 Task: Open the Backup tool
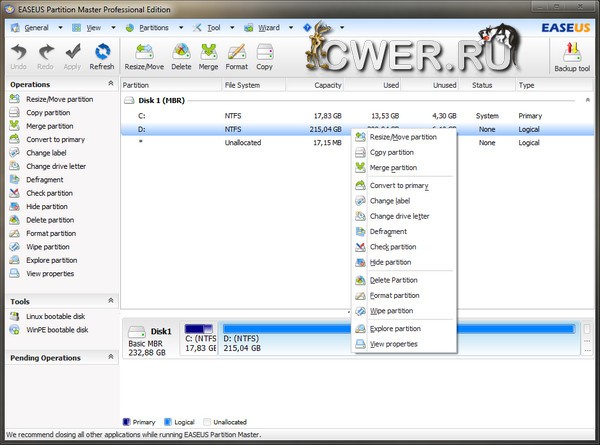(571, 55)
